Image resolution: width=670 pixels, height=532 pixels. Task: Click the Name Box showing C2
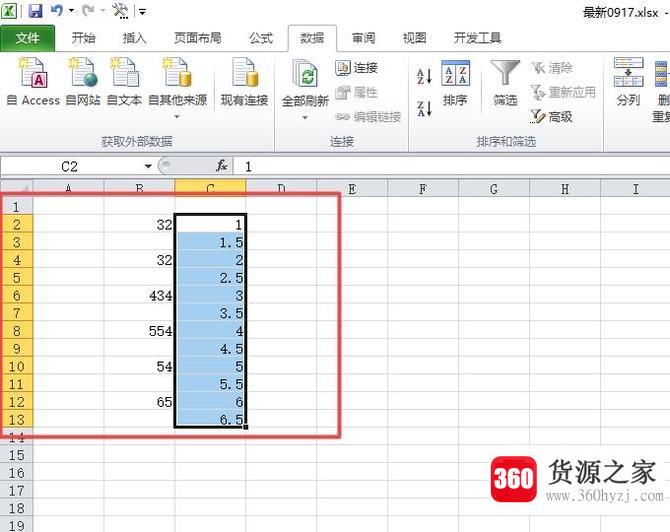click(x=71, y=166)
